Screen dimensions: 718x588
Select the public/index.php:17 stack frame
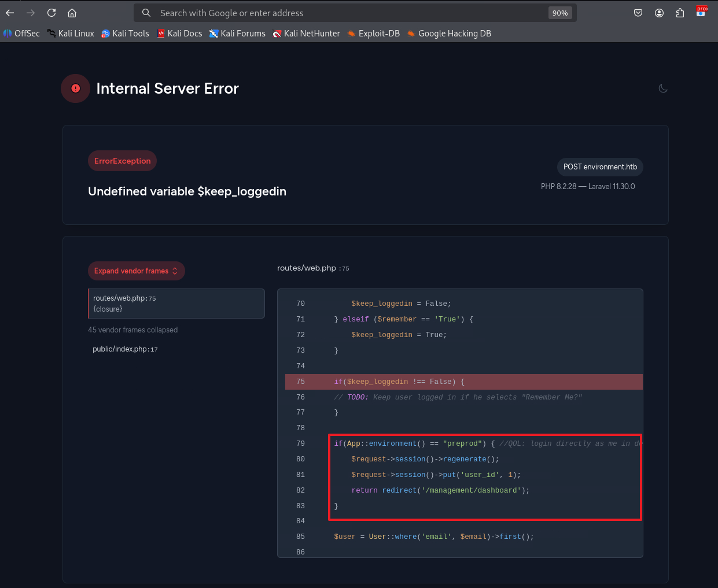[125, 349]
